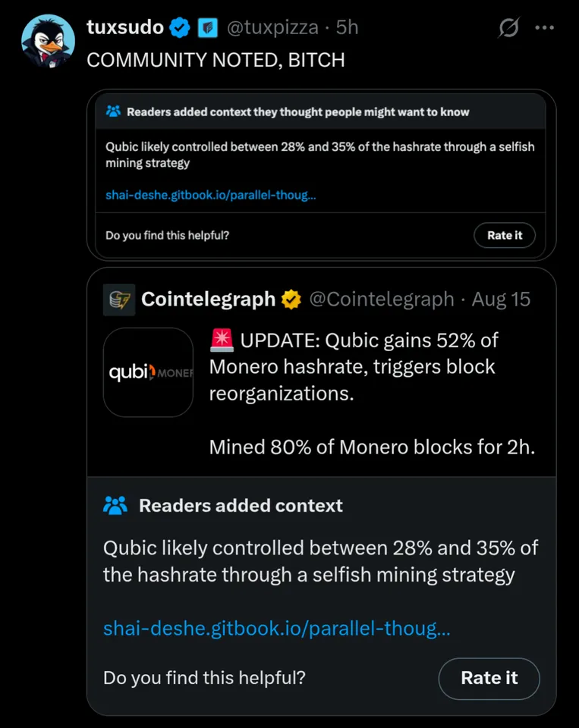The height and width of the screenshot is (728, 579).
Task: Click the "5h" post timestamp
Action: click(347, 28)
